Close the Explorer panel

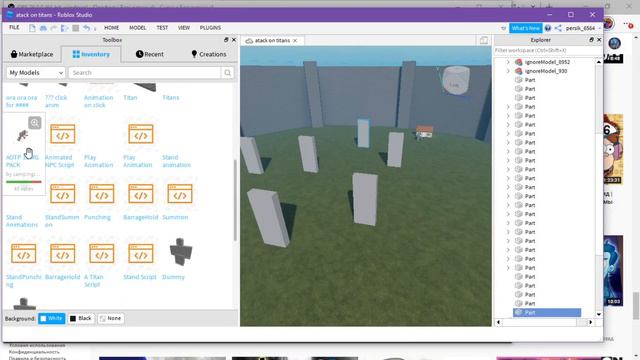click(x=599, y=40)
